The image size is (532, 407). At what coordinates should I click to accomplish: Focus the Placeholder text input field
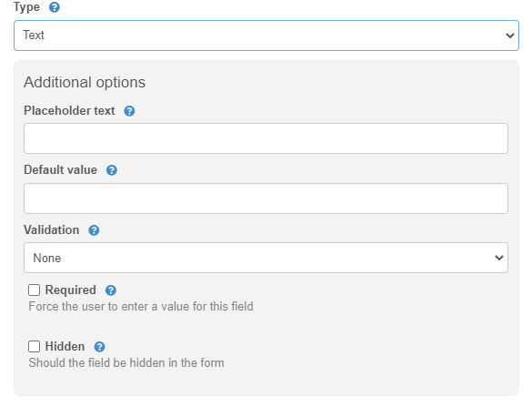pos(266,138)
